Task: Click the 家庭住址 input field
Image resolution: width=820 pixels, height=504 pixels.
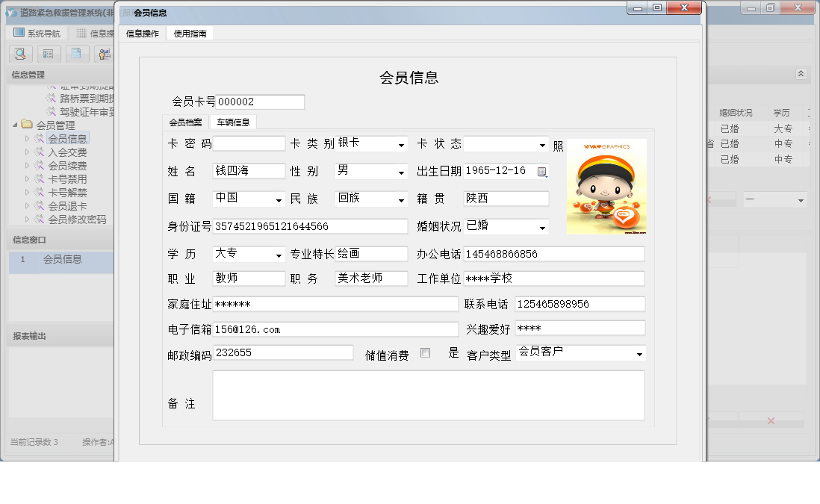Action: (336, 305)
